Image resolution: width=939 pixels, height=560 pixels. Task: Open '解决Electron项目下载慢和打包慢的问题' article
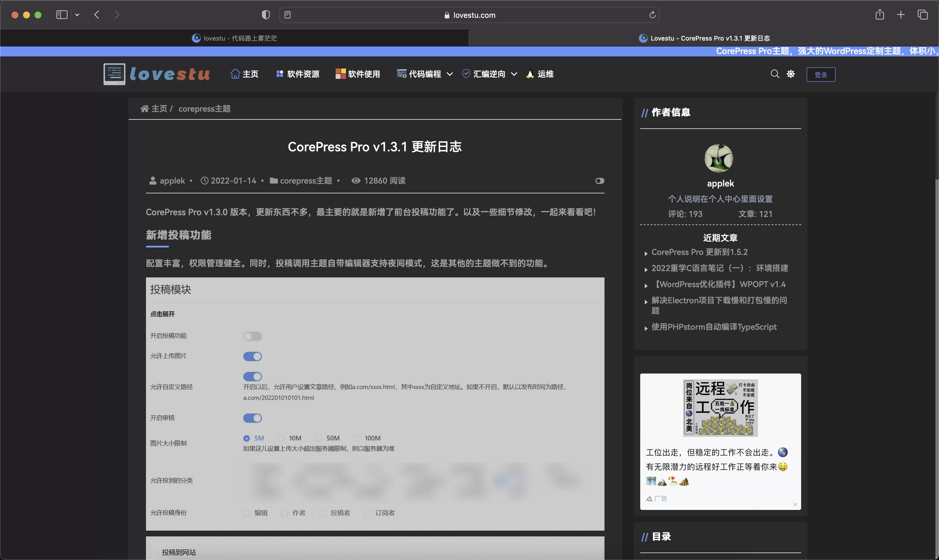point(719,305)
